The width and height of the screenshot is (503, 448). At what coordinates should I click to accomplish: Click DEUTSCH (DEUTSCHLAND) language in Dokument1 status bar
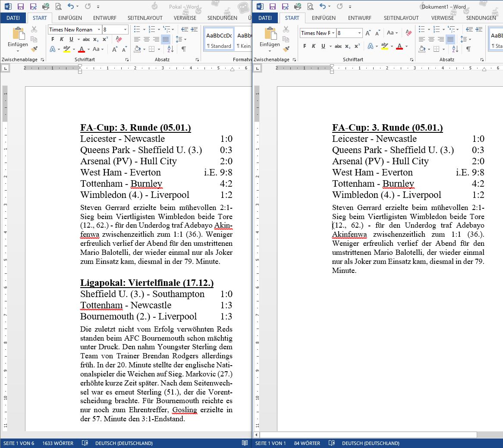tap(371, 443)
